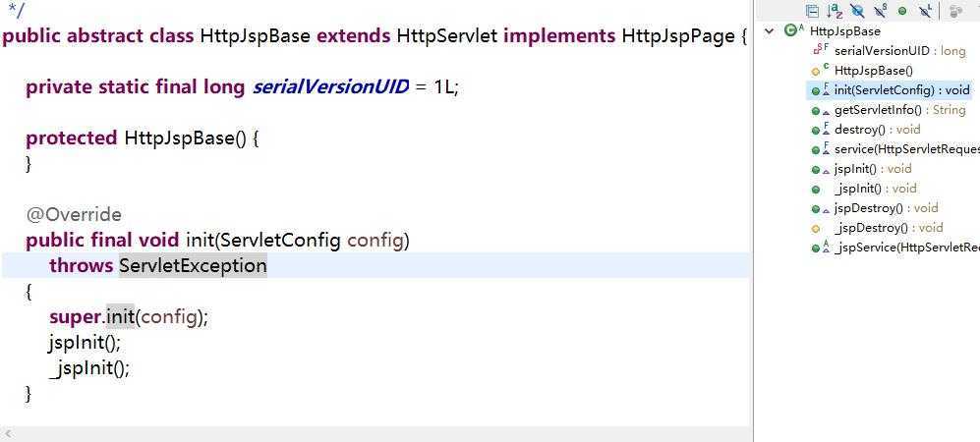Click the ServletException text in the editor
The height and width of the screenshot is (442, 980).
click(x=193, y=266)
